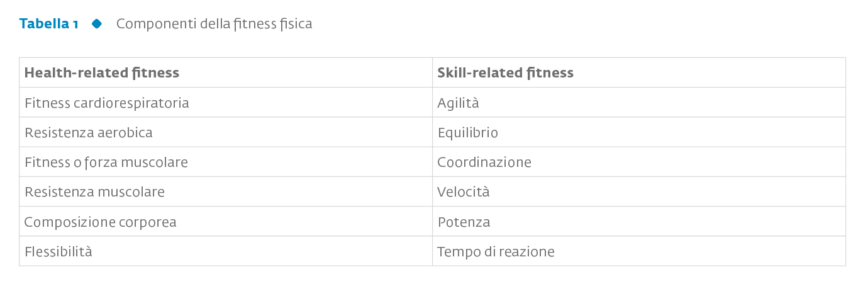Select the Resistenza muscolare cell
The width and height of the screenshot is (868, 291).
click(x=226, y=191)
